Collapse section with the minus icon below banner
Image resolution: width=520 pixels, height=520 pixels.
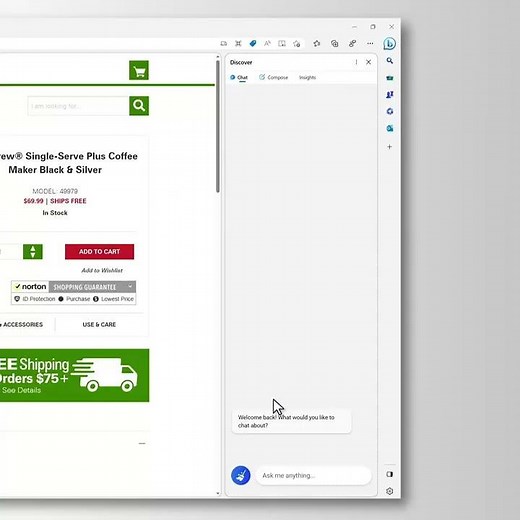point(142,444)
